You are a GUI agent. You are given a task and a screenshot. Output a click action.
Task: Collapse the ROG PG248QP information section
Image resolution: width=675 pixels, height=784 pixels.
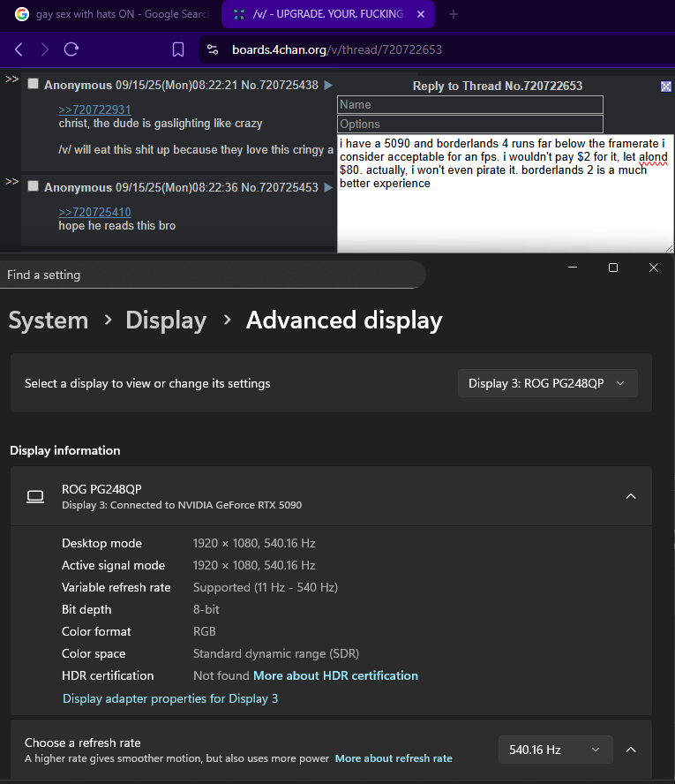(631, 496)
